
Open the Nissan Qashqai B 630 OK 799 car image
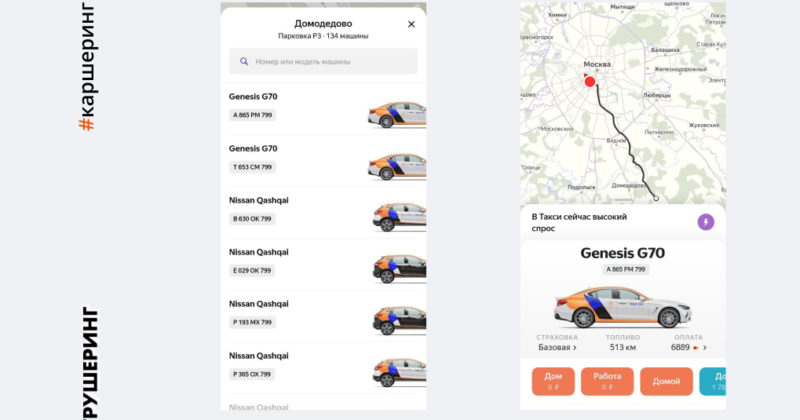tap(399, 216)
